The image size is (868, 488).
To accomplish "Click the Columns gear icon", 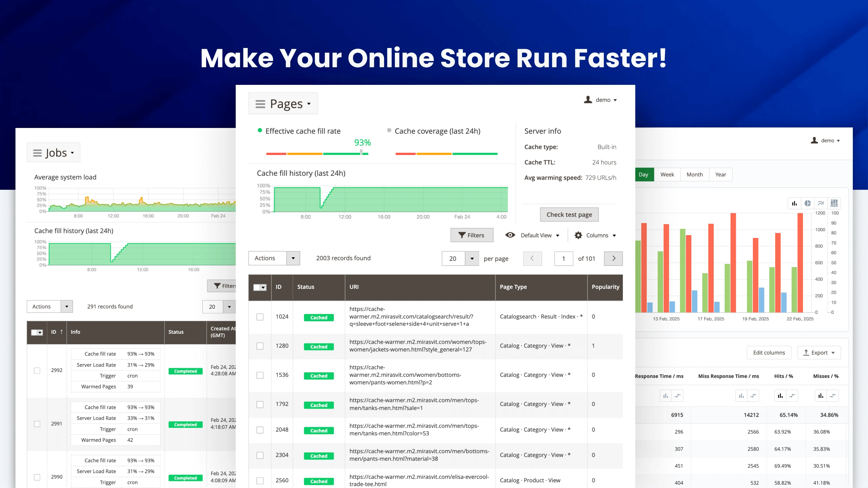I will click(578, 235).
